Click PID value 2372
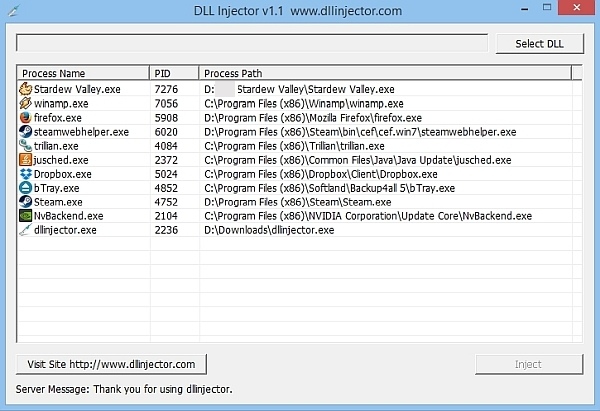Screen dimensions: 600x411 [x=166, y=160]
